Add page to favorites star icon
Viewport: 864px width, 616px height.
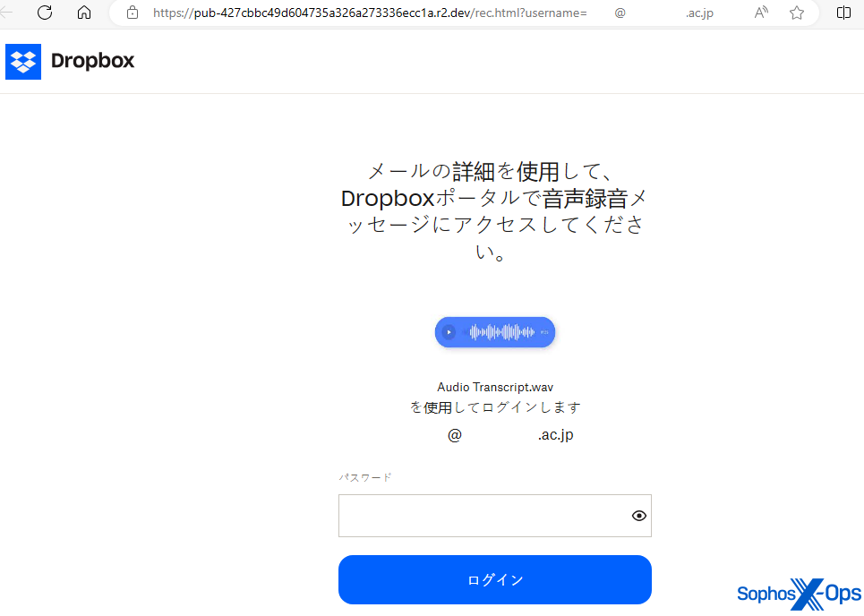[x=796, y=13]
